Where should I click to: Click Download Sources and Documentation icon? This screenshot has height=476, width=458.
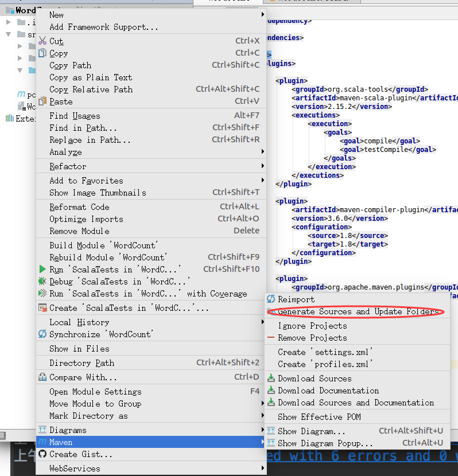click(x=271, y=402)
